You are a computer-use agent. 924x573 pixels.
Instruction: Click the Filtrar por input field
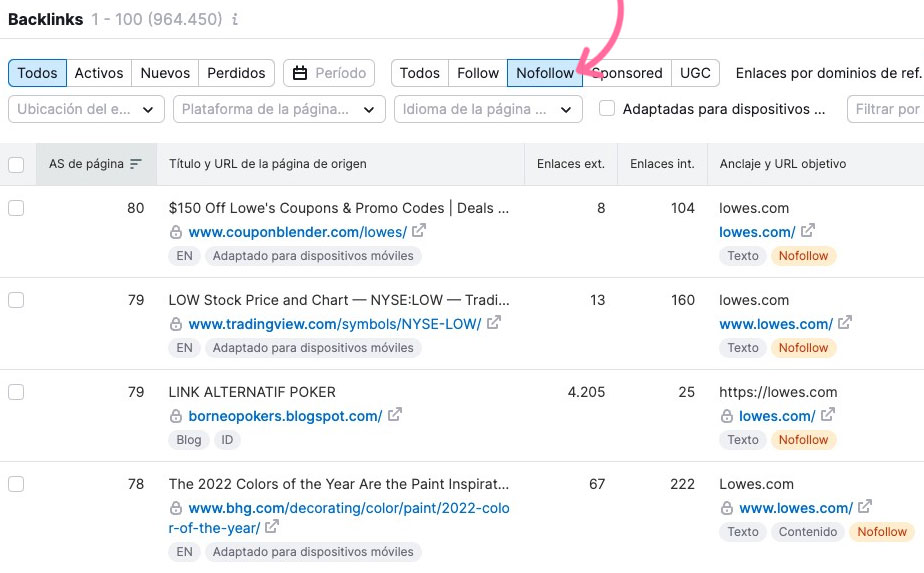886,109
